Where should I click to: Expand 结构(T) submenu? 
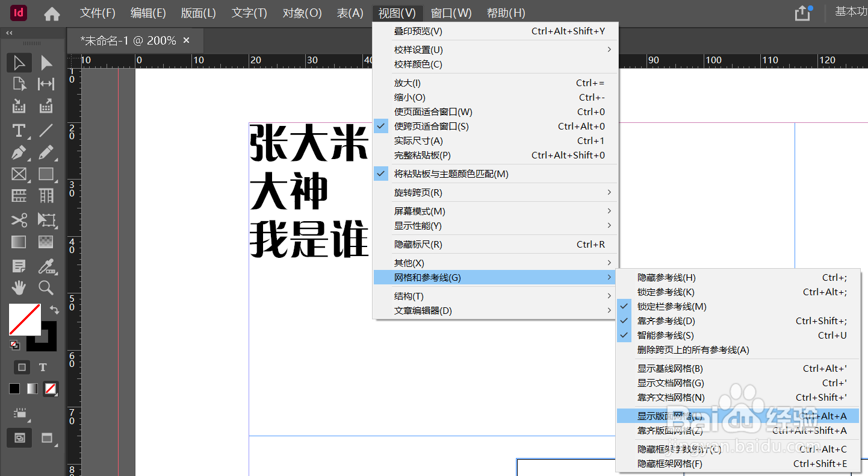496,296
